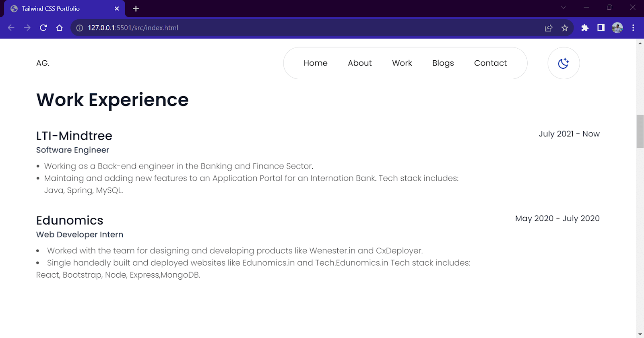The image size is (644, 338).
Task: View site information icon in the address bar
Action: [80, 28]
